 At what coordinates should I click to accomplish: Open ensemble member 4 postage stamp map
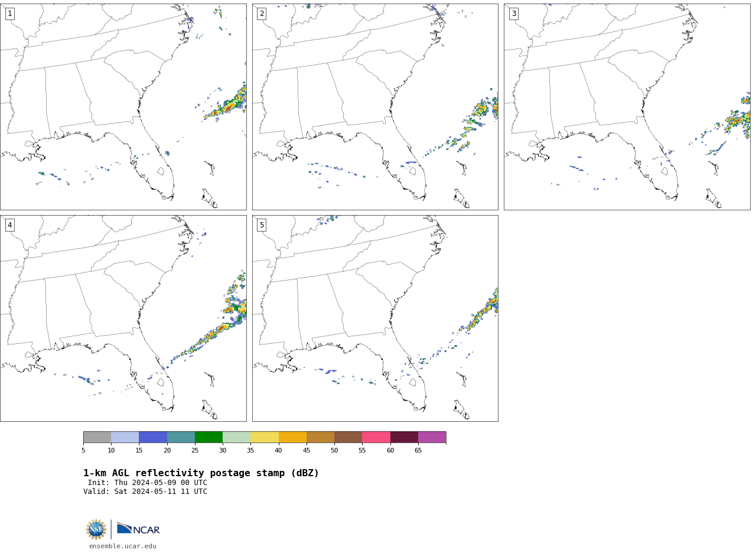[x=123, y=318]
